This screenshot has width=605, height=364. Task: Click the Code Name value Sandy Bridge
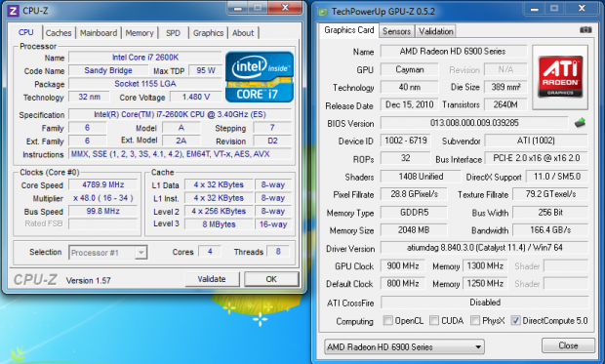pyautogui.click(x=108, y=70)
